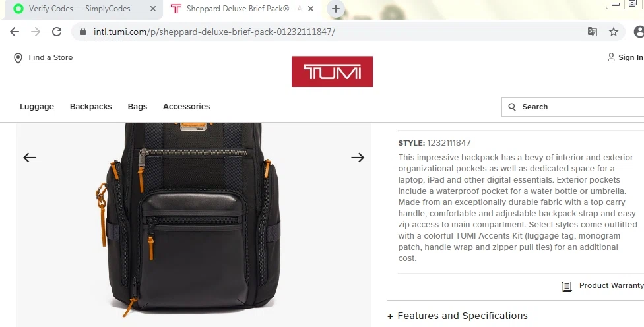Reload the page with refresh icon
The image size is (644, 327).
click(x=57, y=32)
